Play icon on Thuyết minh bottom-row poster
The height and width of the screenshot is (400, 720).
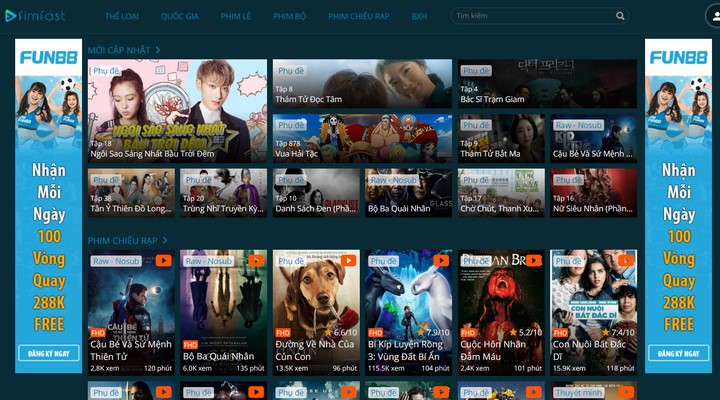tap(626, 392)
